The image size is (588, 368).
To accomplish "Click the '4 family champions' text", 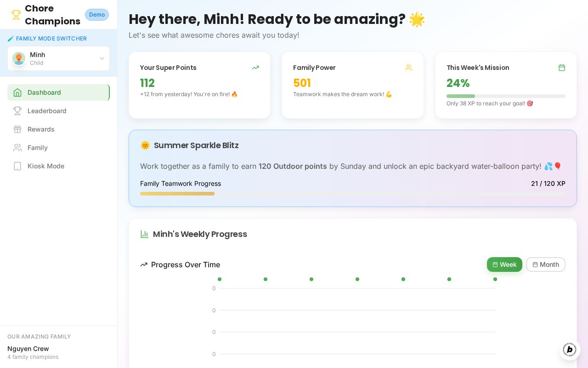I will coord(33,357).
